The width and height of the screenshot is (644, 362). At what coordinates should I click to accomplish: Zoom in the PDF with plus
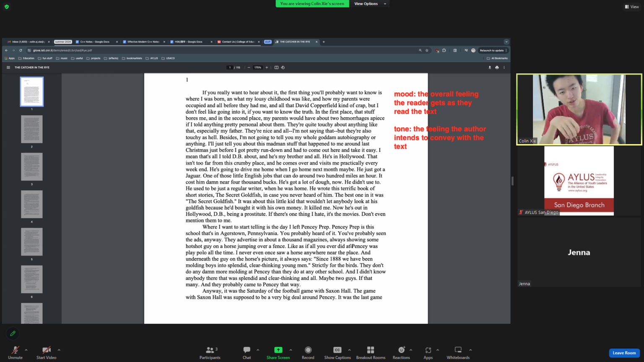267,67
